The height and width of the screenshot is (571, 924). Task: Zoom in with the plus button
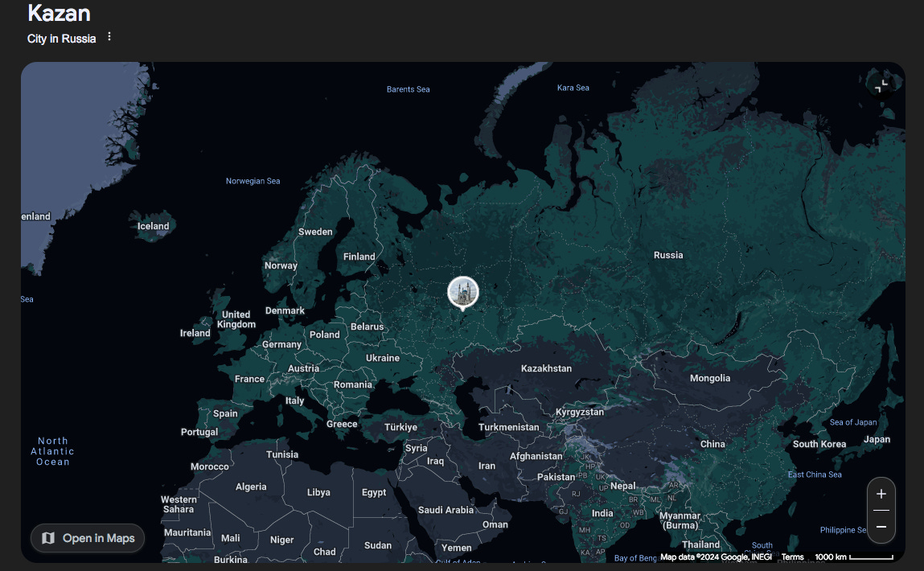point(881,494)
